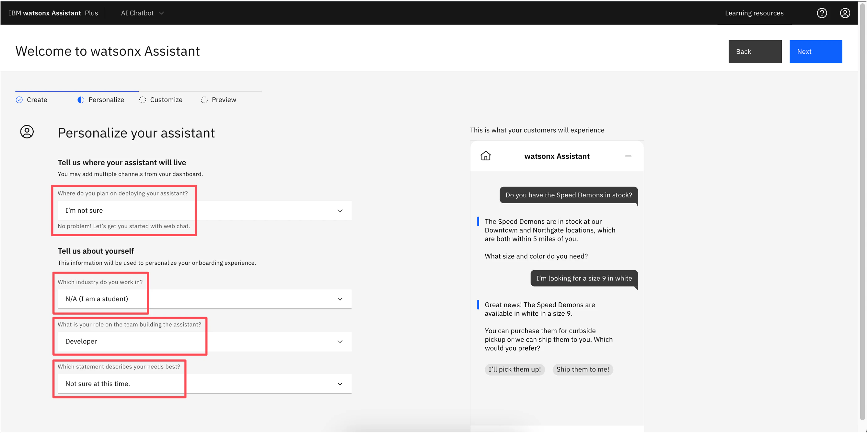
Task: Click the Create step checkmark icon
Action: pyautogui.click(x=19, y=100)
